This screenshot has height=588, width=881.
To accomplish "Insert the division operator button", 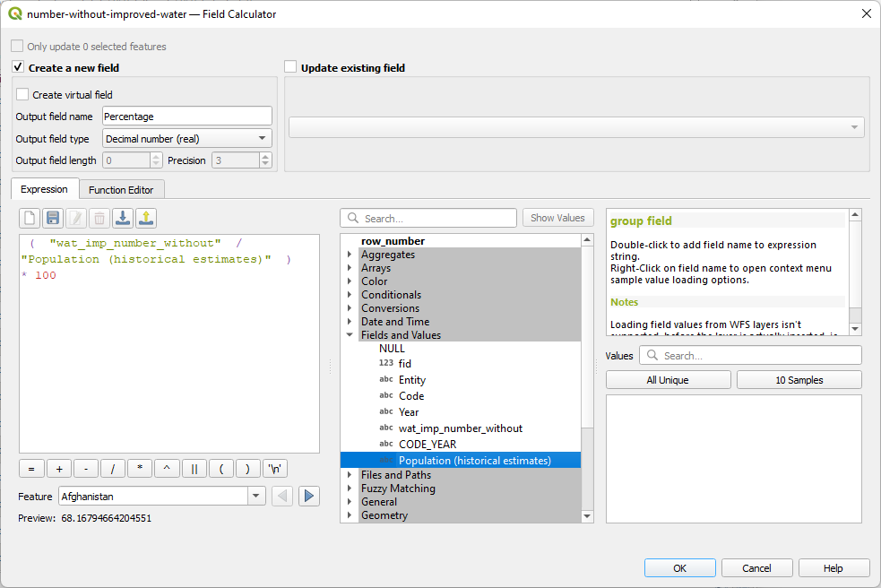I will (112, 469).
